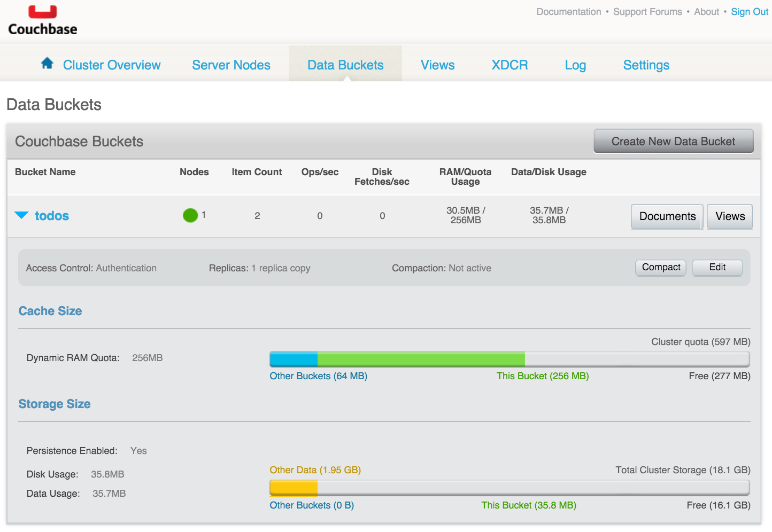Click the RAM/Quota Usage column header
Screen dimensions: 772x532
point(465,177)
